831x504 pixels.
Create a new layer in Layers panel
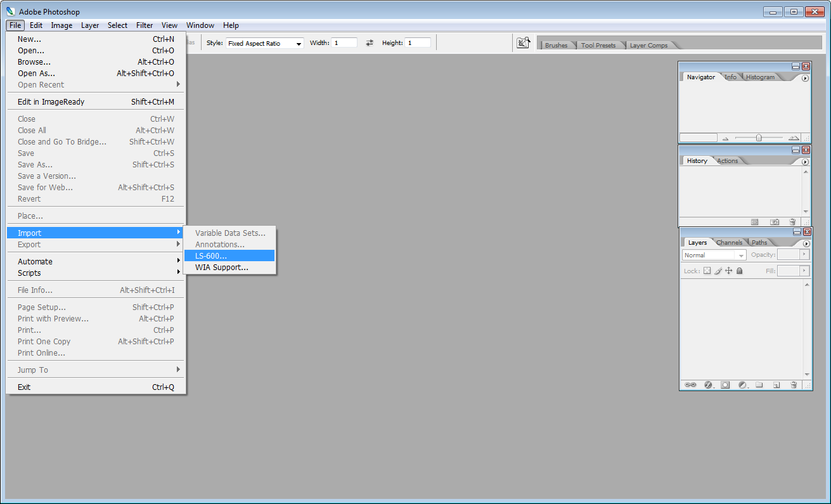tap(776, 385)
